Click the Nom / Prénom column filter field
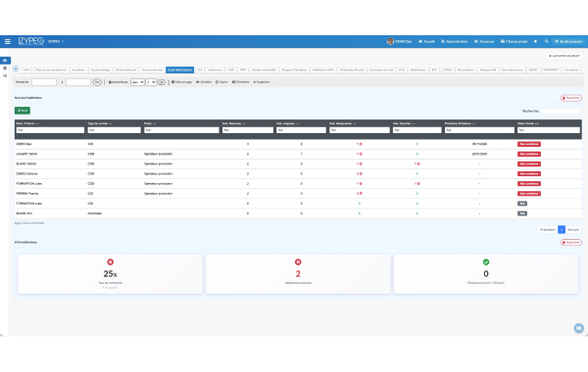 (x=50, y=130)
